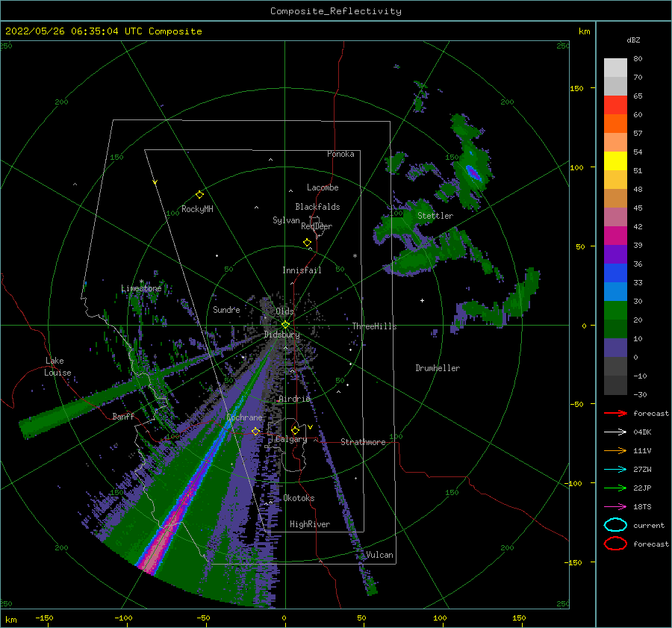Click the yellow diamond marker above Calgary
672x628 pixels.
(295, 430)
